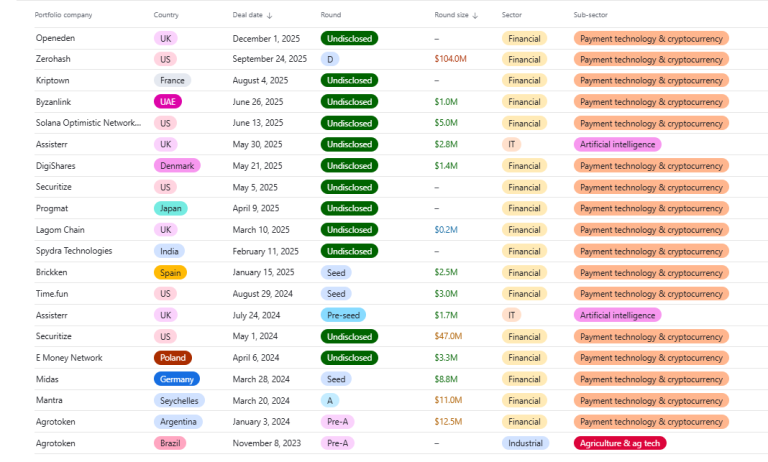The width and height of the screenshot is (768, 462).
Task: Select the Seychelles country tag
Action: click(179, 400)
